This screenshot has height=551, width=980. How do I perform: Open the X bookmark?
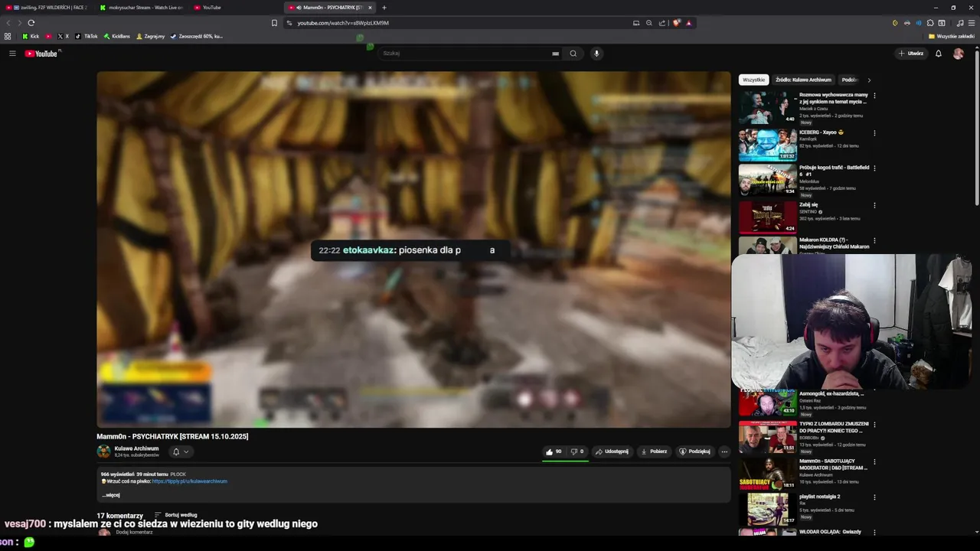63,36
